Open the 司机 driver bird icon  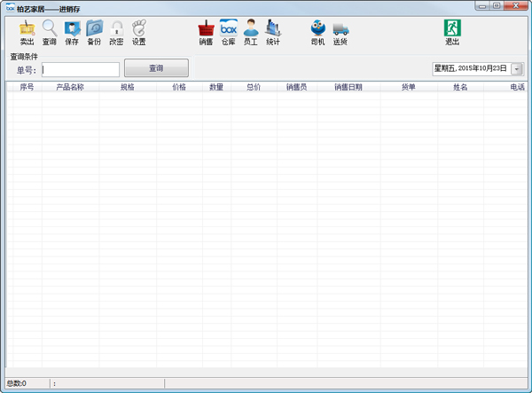click(x=318, y=33)
